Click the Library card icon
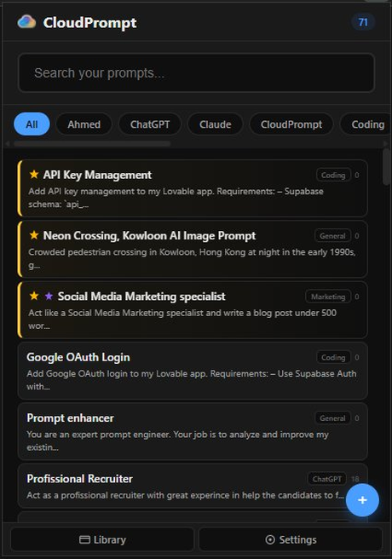Viewport: 392px width, 559px height. click(x=84, y=539)
